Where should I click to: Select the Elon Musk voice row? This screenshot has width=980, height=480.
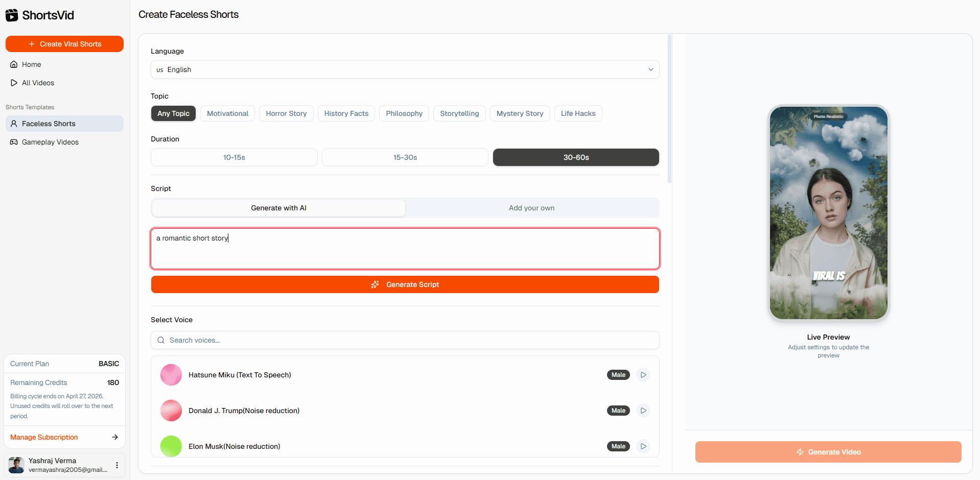point(405,446)
